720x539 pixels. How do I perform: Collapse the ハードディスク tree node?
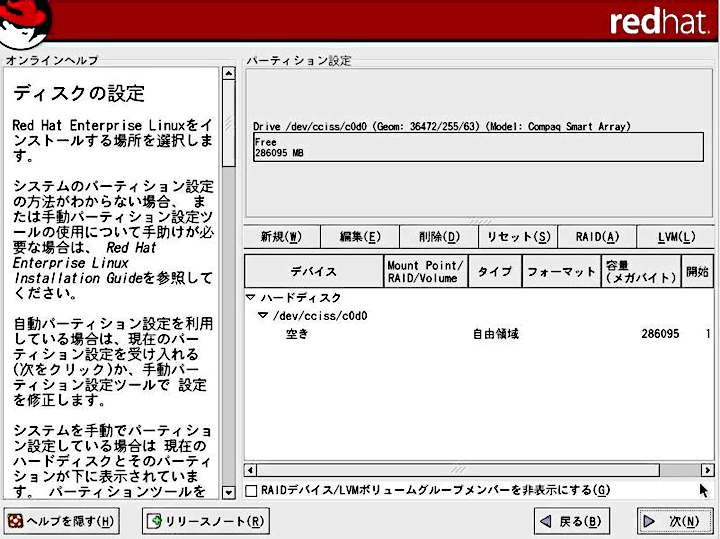click(251, 298)
